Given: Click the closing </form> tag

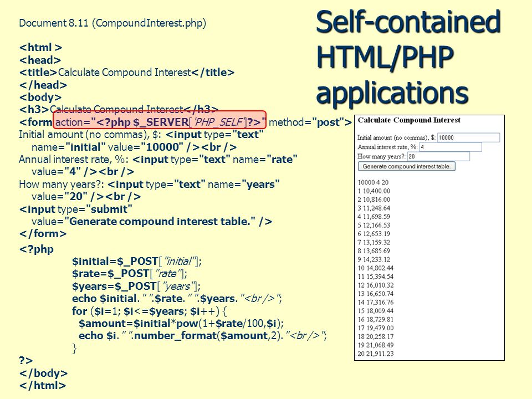Looking at the screenshot, I should 43,234.
